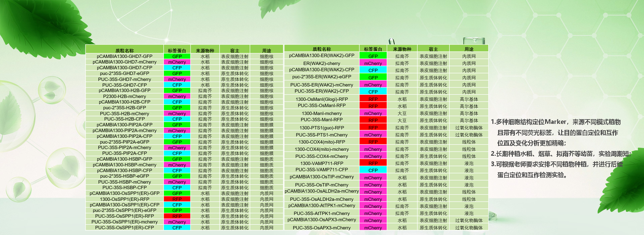Select the pCAMBIA1300-OsALDH2a-mCherry plasmid cell
Screen dimensions: 644x235
321,191
